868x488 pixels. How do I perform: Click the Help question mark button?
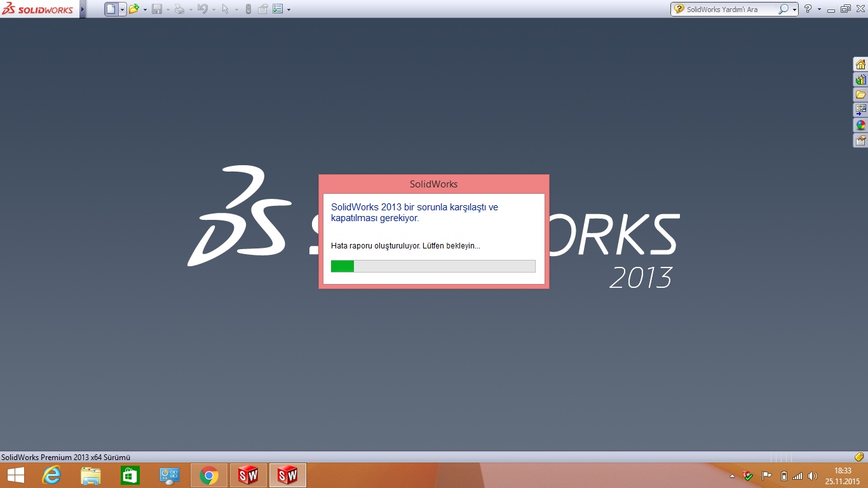pos(808,9)
